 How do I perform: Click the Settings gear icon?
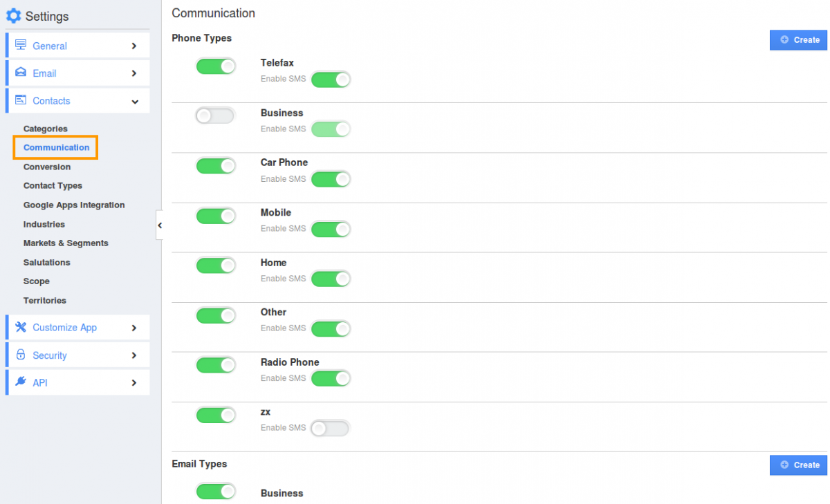pos(14,16)
